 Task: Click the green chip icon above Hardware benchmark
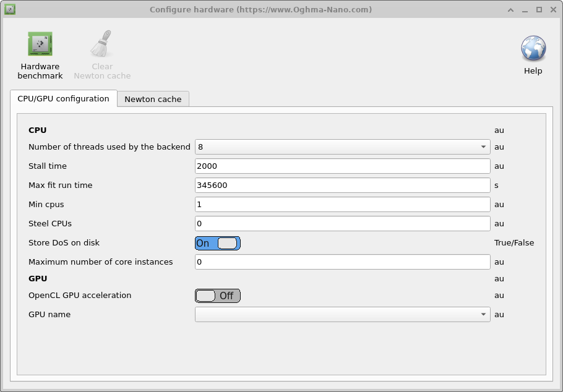click(40, 43)
